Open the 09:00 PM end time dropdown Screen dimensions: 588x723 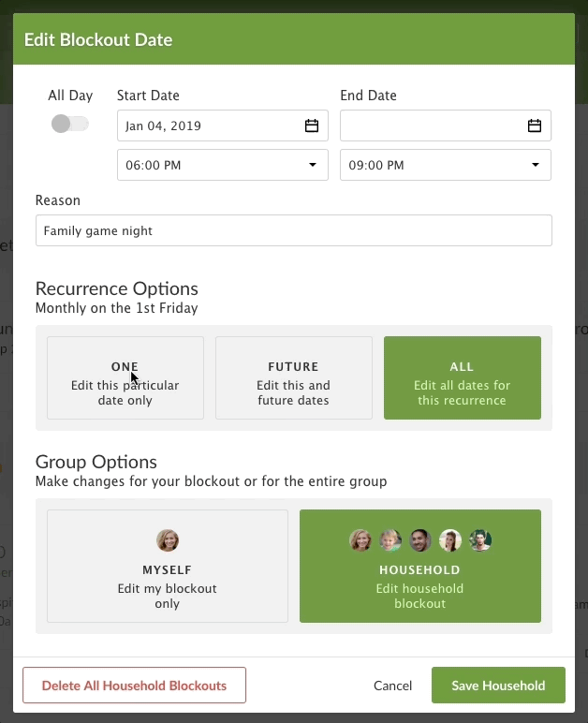click(445, 165)
